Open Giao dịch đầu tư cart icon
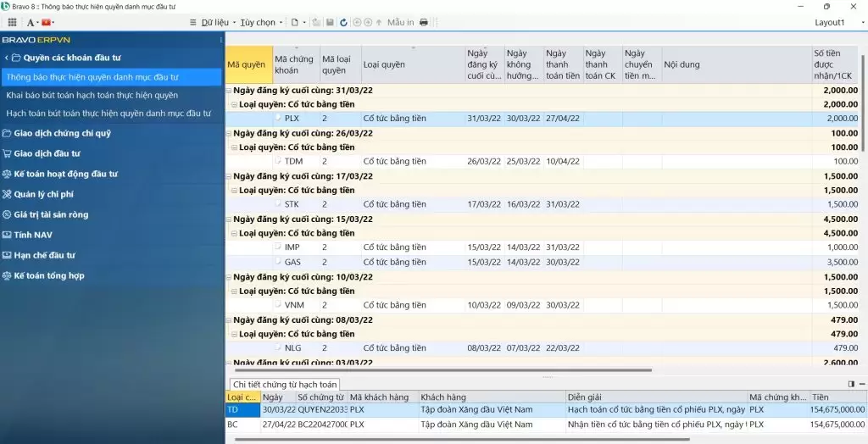868x444 pixels. 7,153
